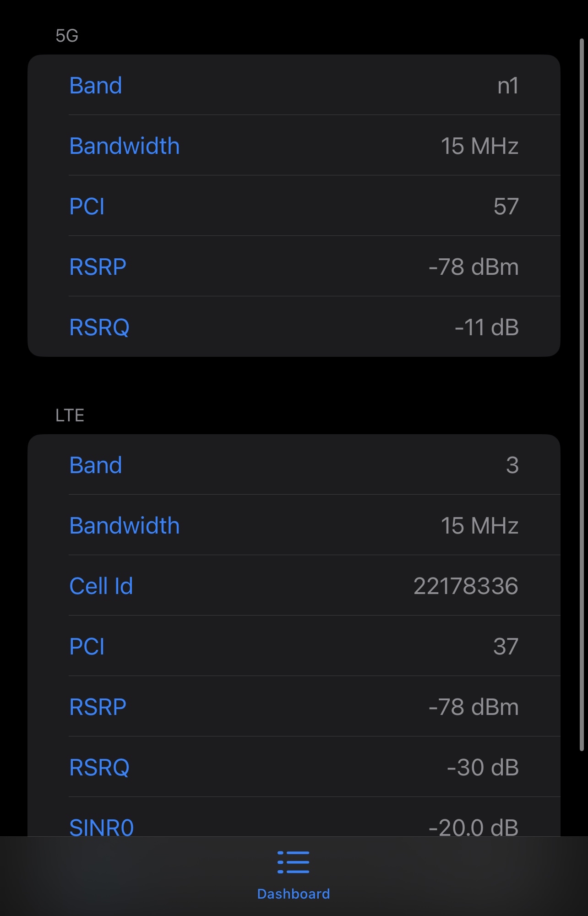
Task: Tap the SINR0 -20.0 dB row
Action: 294,817
